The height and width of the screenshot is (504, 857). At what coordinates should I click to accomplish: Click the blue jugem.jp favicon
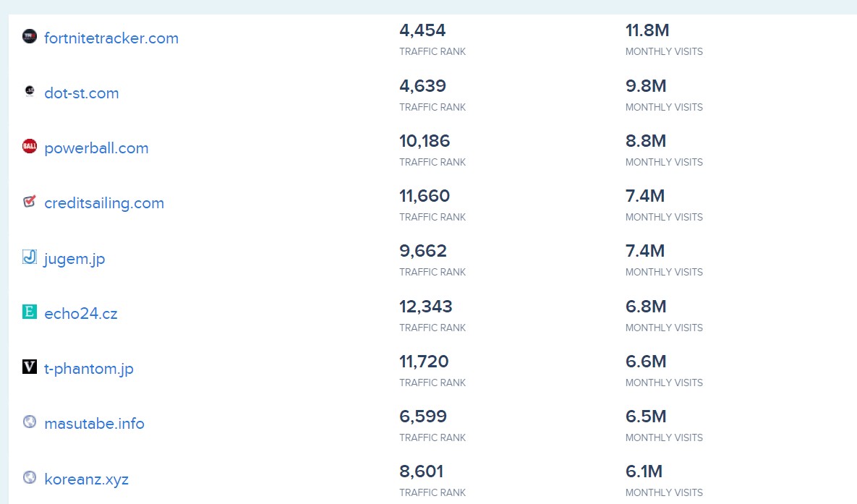[29, 256]
